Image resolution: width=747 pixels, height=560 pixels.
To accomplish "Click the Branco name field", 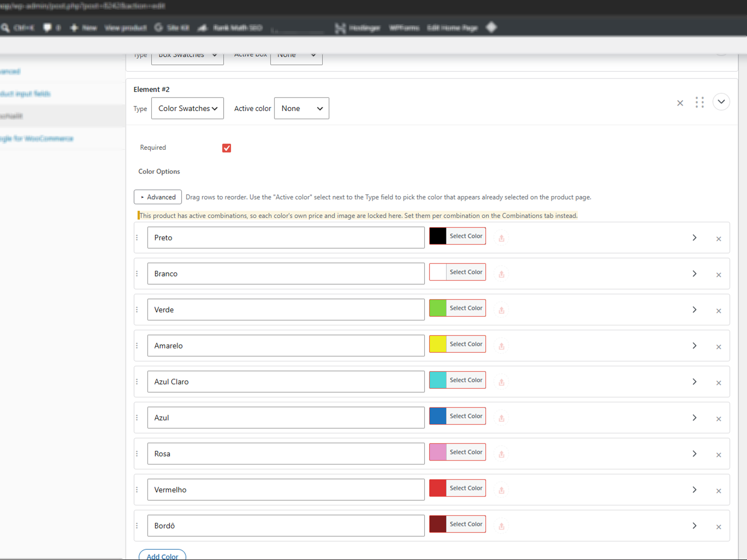I will coord(286,273).
